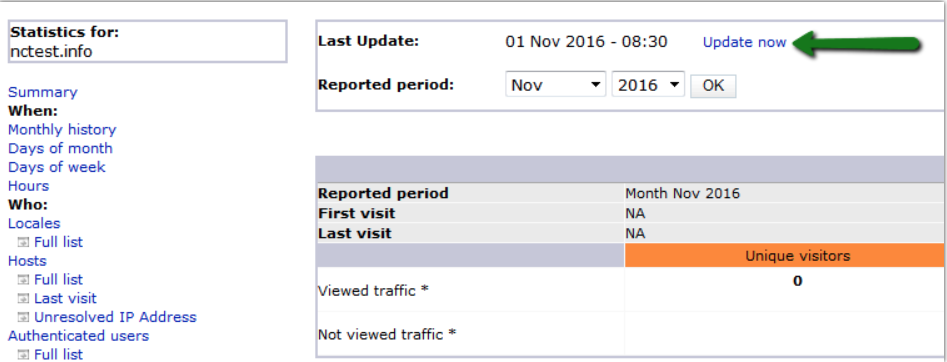The height and width of the screenshot is (362, 947).
Task: Click the icon beside Locales Full list
Action: [x=24, y=242]
